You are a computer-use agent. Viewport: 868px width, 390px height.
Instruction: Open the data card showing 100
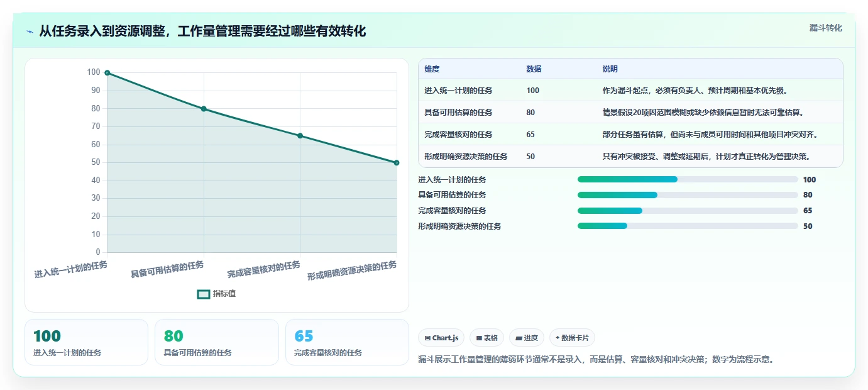click(x=86, y=342)
